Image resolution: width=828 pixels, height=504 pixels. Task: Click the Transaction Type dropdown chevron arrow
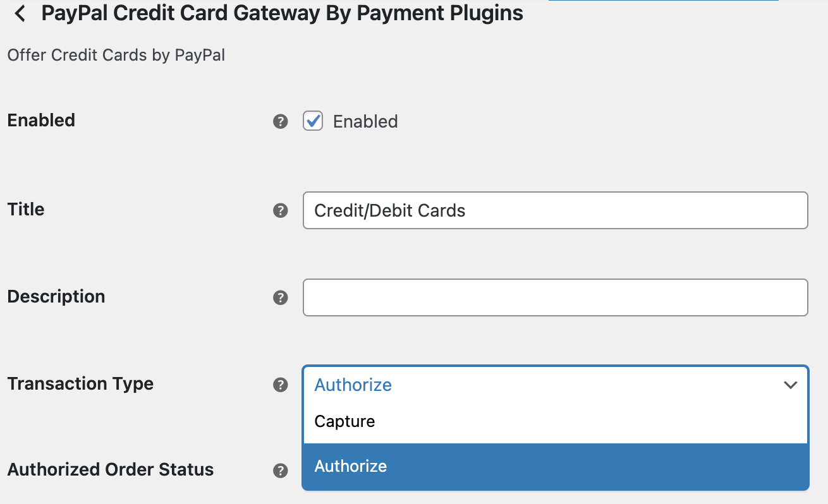790,385
